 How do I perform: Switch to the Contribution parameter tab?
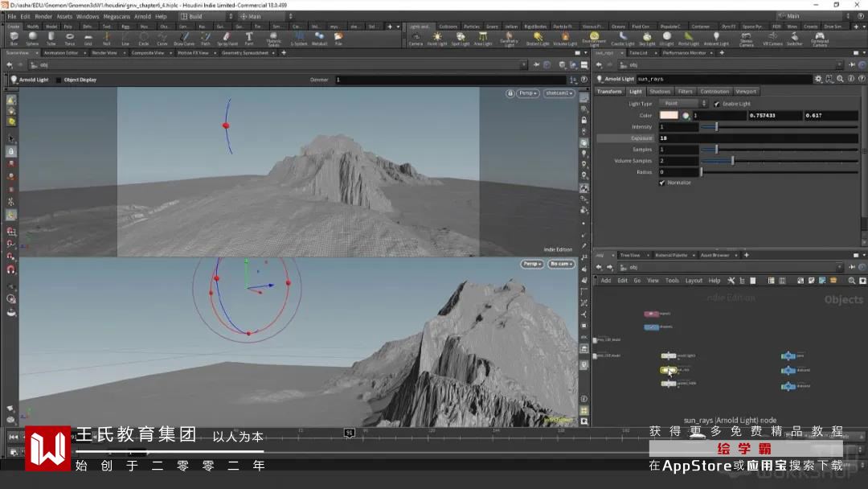tap(714, 92)
